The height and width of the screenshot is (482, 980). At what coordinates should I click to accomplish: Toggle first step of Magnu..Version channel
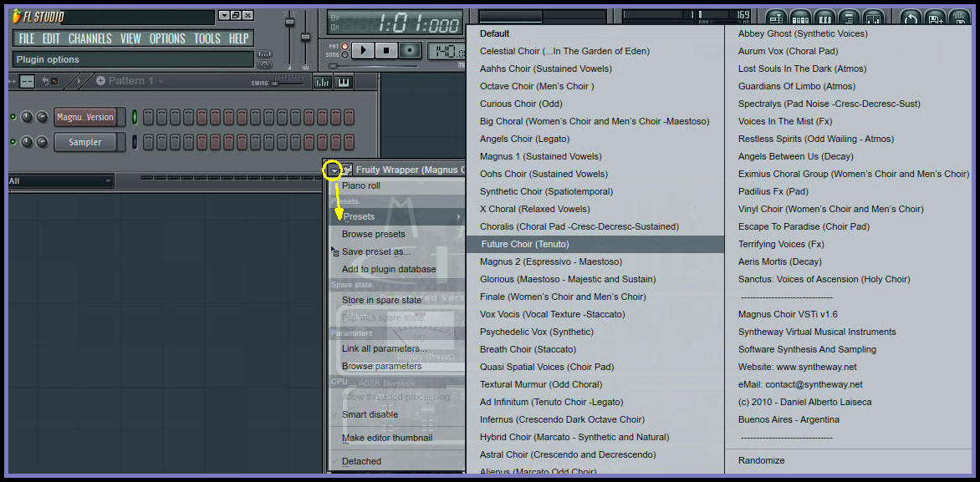tap(148, 118)
